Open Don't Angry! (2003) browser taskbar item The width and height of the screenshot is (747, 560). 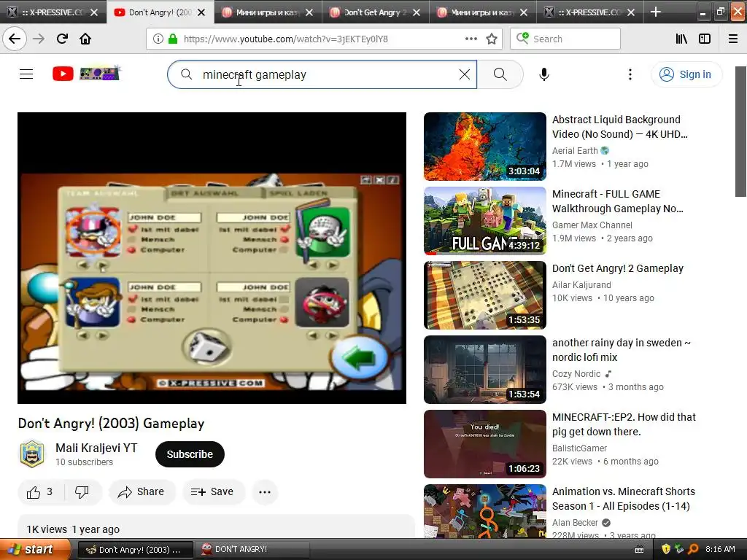coord(135,550)
